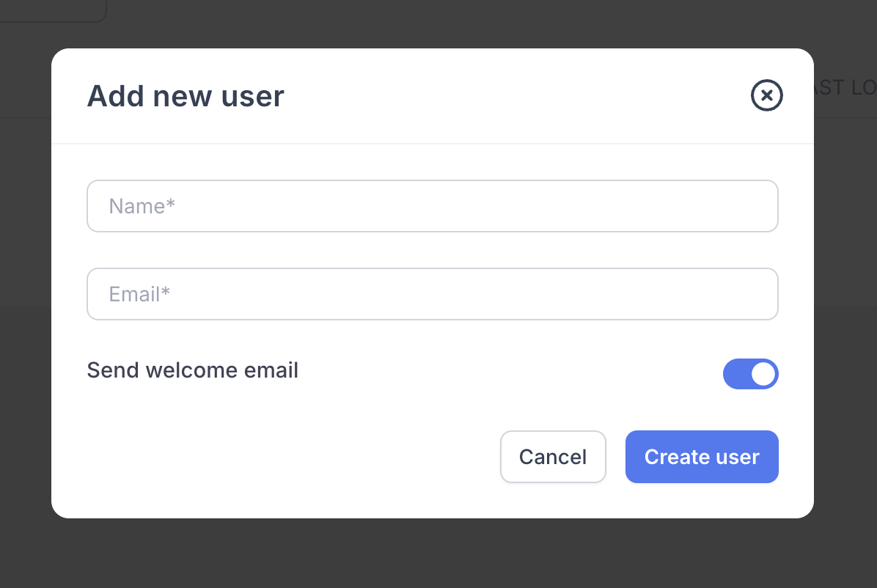Click the circled X icon

pyautogui.click(x=767, y=95)
